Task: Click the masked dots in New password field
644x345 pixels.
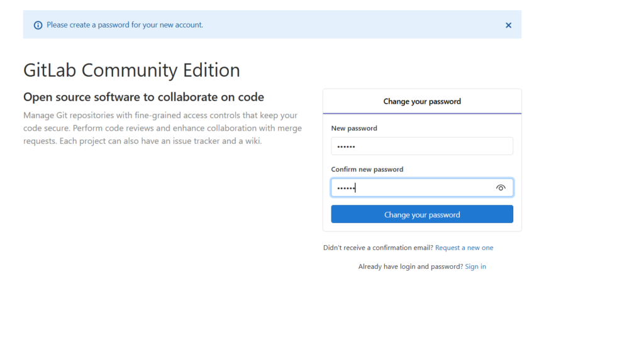Action: click(x=346, y=146)
